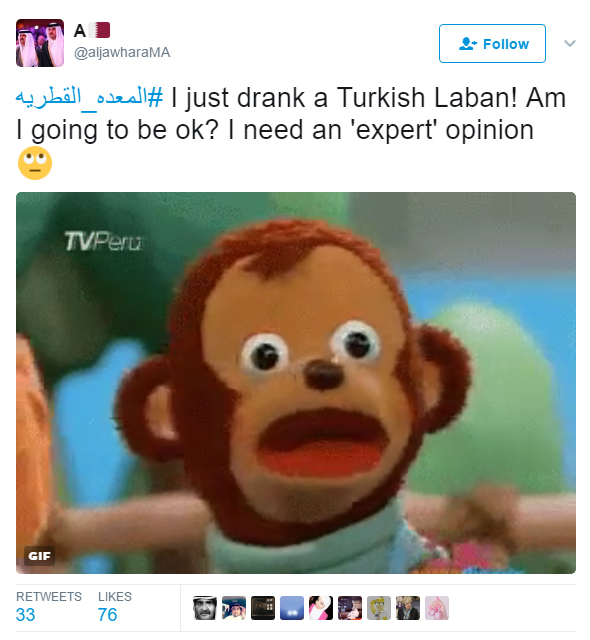View the 76 likes list
This screenshot has height=640, width=590.
[x=115, y=607]
